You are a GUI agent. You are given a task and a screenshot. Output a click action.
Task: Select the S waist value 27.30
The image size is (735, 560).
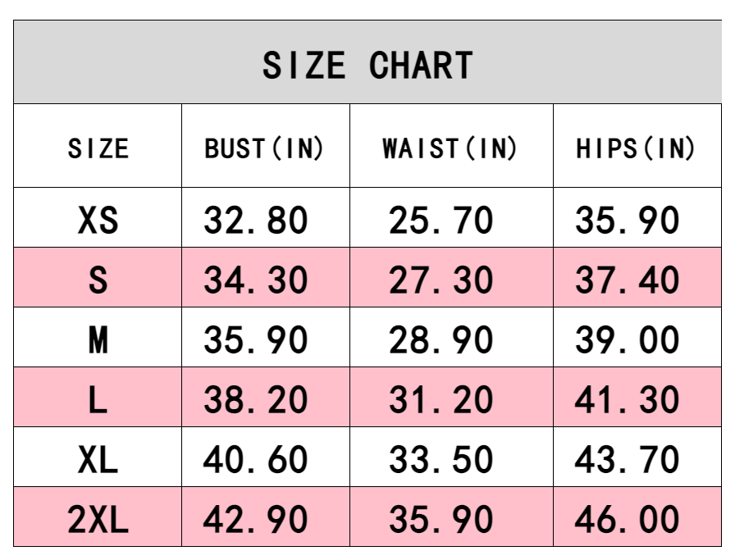(x=441, y=280)
